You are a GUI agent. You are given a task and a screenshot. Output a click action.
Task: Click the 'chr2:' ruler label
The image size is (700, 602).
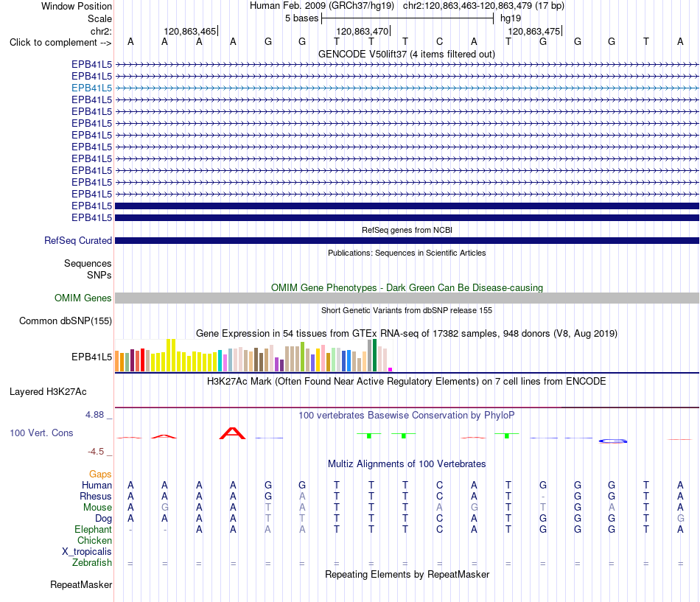101,31
